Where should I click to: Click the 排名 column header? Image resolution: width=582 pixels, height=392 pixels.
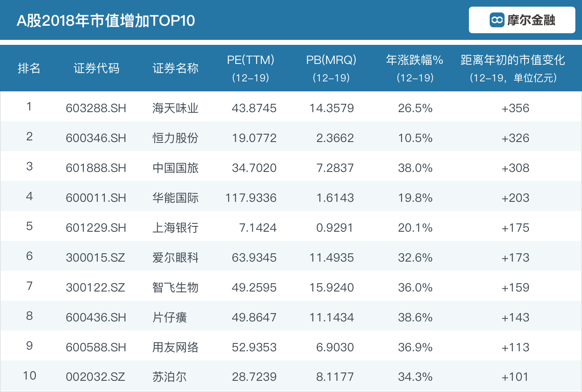pos(29,68)
